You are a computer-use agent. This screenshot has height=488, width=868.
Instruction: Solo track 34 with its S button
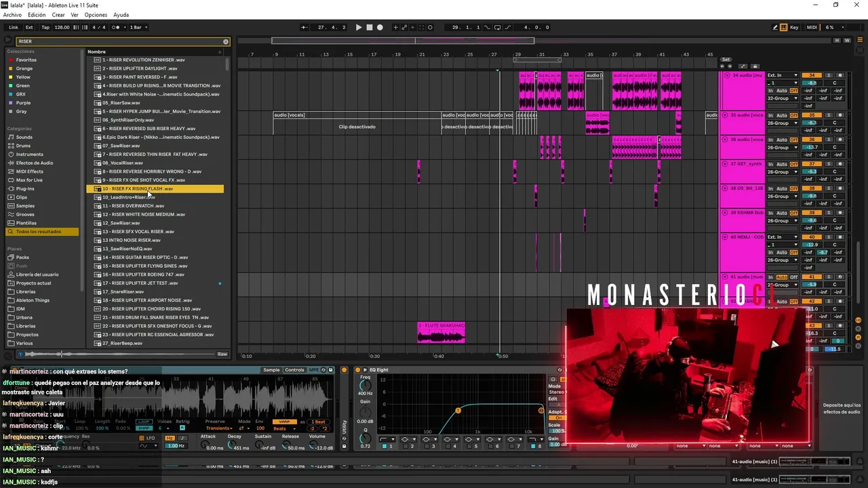click(828, 75)
